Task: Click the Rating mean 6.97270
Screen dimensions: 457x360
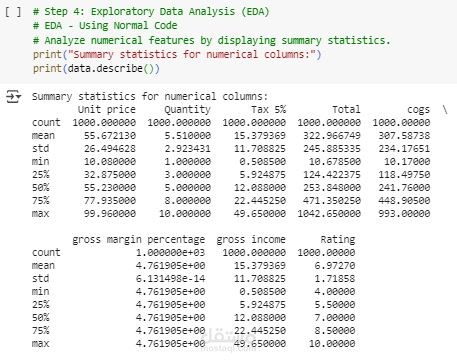Action: click(x=335, y=266)
